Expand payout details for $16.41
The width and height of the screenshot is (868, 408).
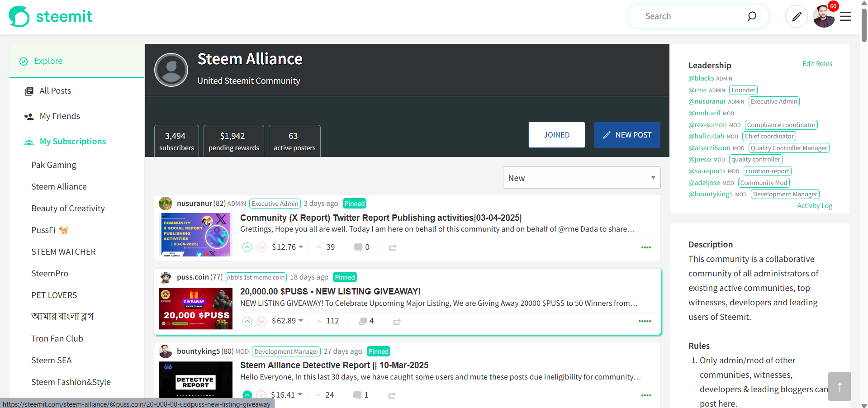(287, 395)
